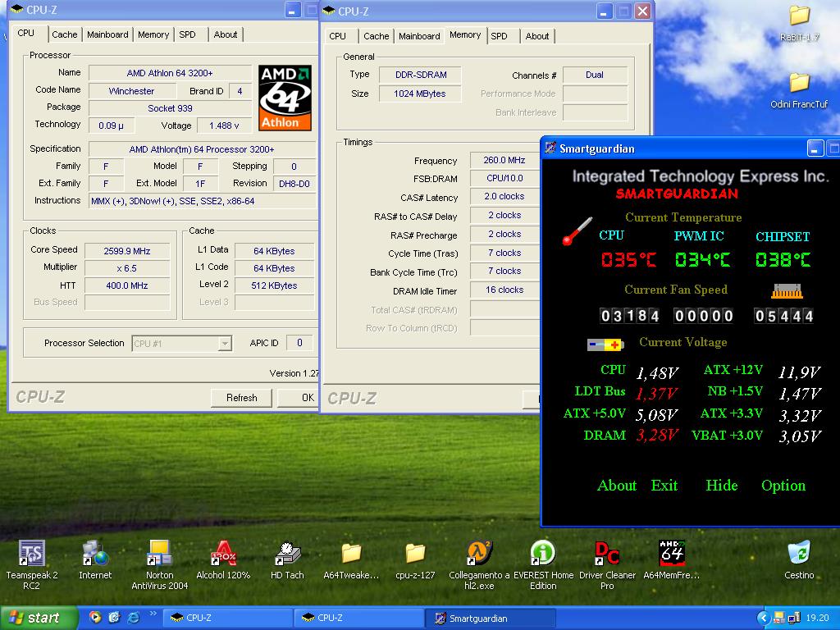Click About in Smartguardian
The image size is (840, 630).
[x=617, y=486]
